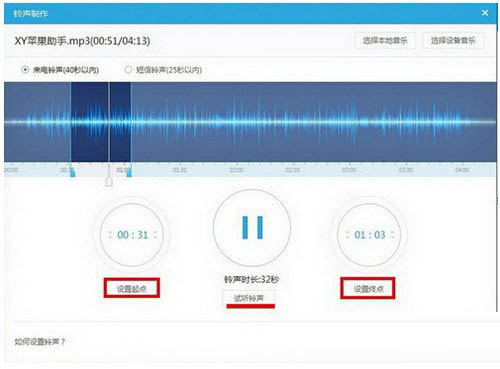Click the stepper left of 01:03

pyautogui.click(x=347, y=235)
